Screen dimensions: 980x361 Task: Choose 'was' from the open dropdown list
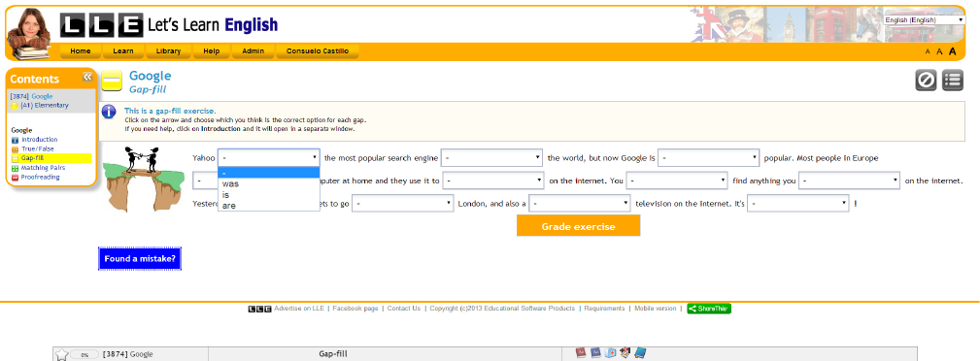(x=269, y=183)
